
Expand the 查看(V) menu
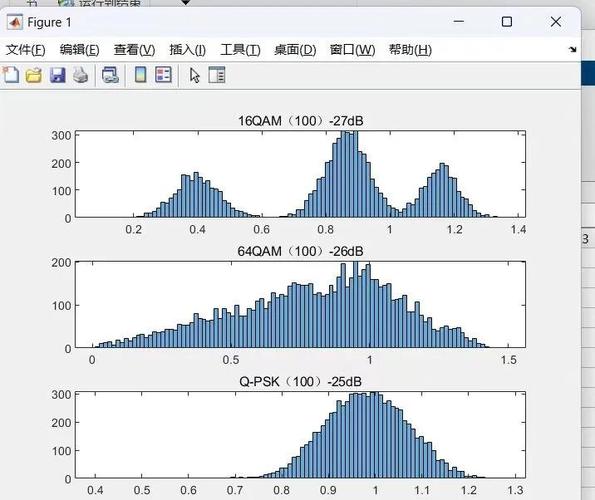click(134, 50)
